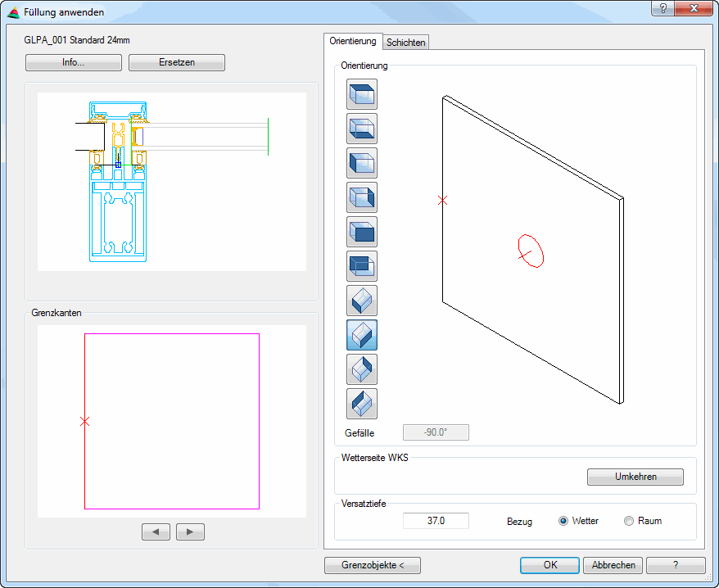Click the currently active tilted orientation icon
719x588 pixels.
click(362, 335)
